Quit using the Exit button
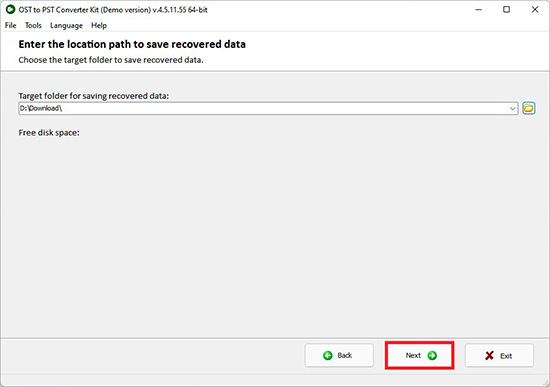Viewport: 550px width, 387px height. (x=499, y=355)
